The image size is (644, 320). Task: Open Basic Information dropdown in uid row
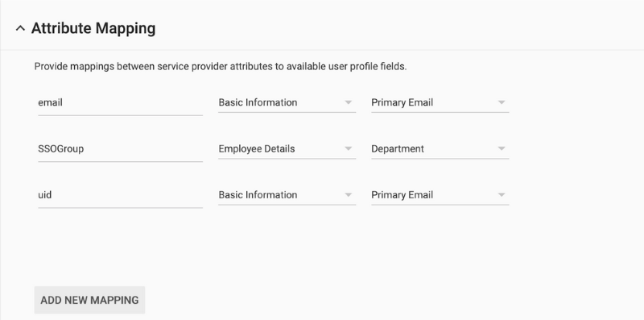[287, 195]
